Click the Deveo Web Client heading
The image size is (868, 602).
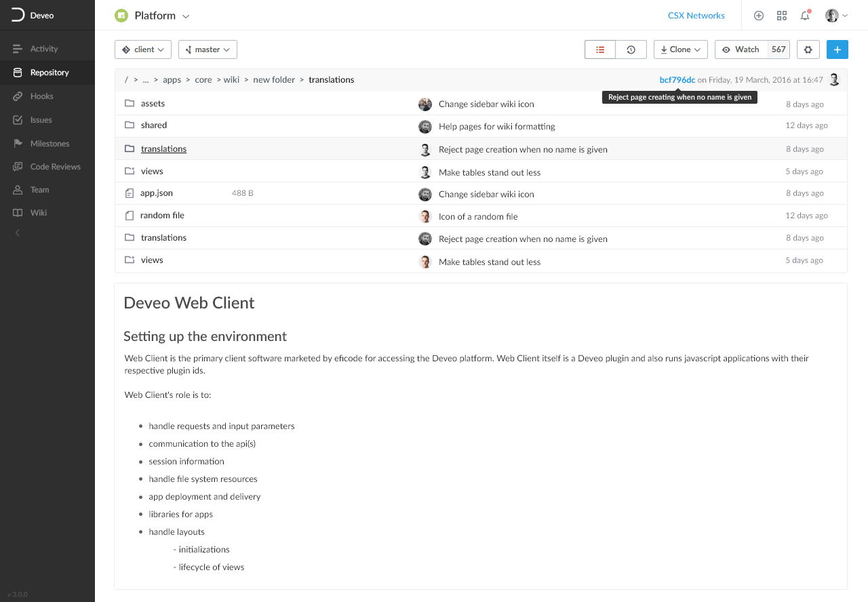pos(189,302)
